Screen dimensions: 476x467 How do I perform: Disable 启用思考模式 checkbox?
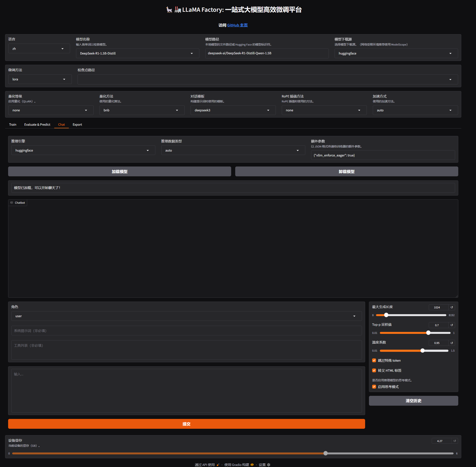click(x=374, y=387)
